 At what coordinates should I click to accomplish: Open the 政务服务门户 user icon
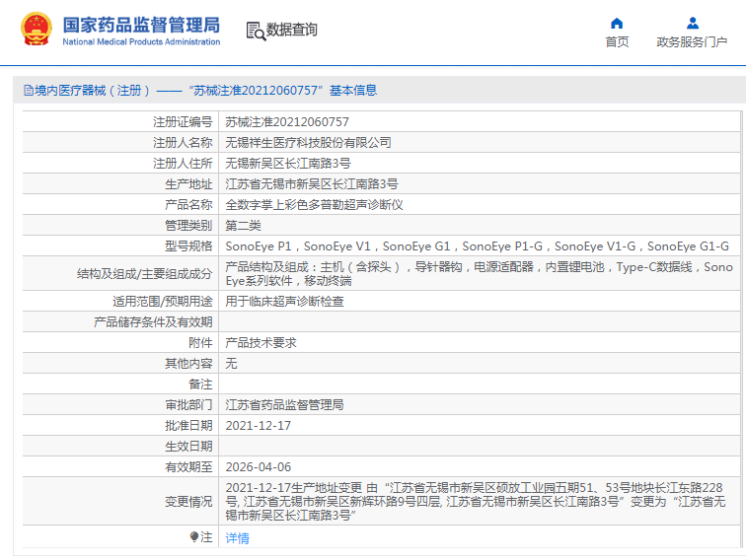tap(693, 23)
